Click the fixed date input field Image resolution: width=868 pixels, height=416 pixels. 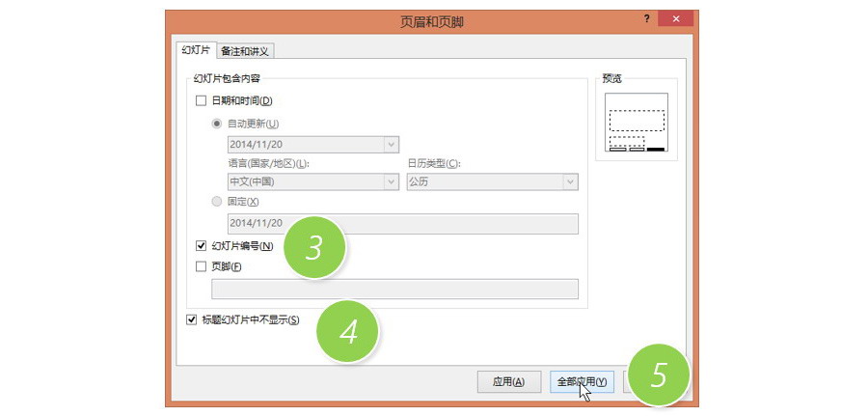403,224
